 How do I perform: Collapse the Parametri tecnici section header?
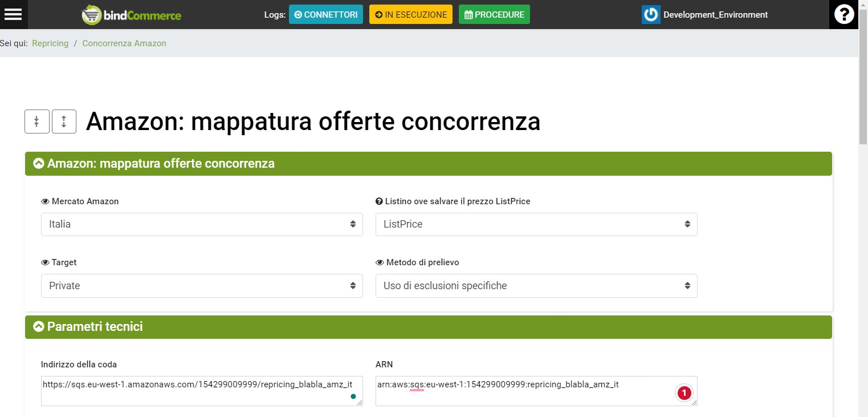click(39, 327)
